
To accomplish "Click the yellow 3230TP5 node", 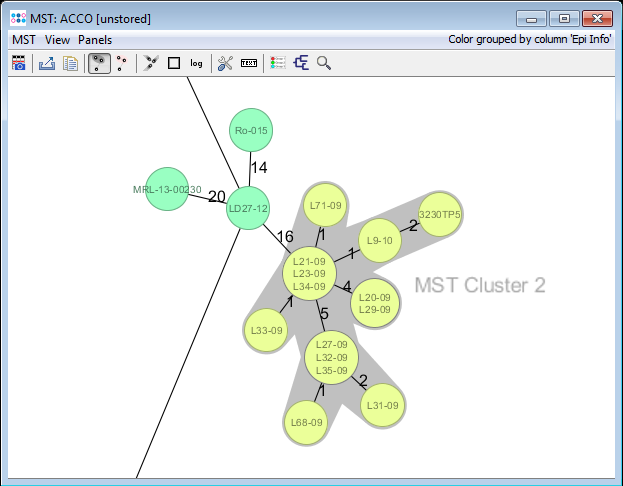I will [x=439, y=214].
